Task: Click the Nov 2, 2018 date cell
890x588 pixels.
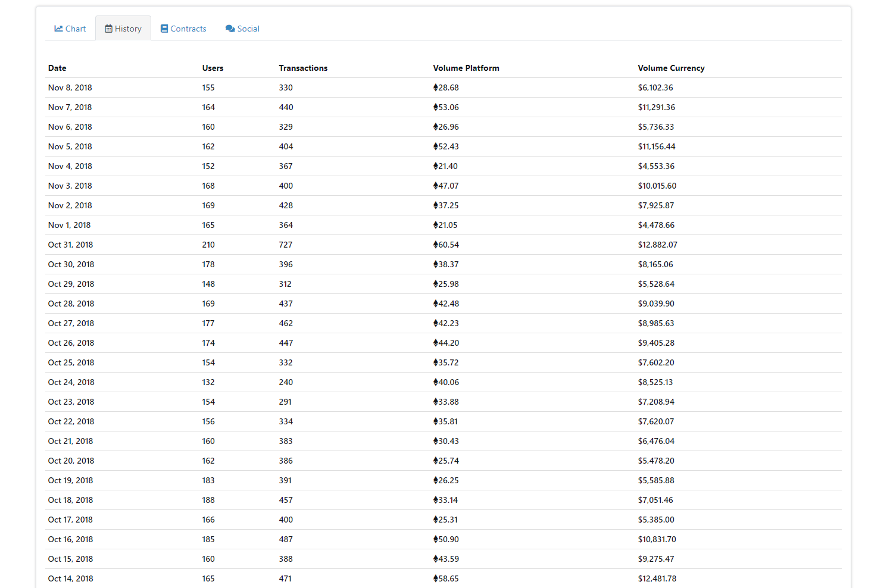Action: click(x=70, y=205)
